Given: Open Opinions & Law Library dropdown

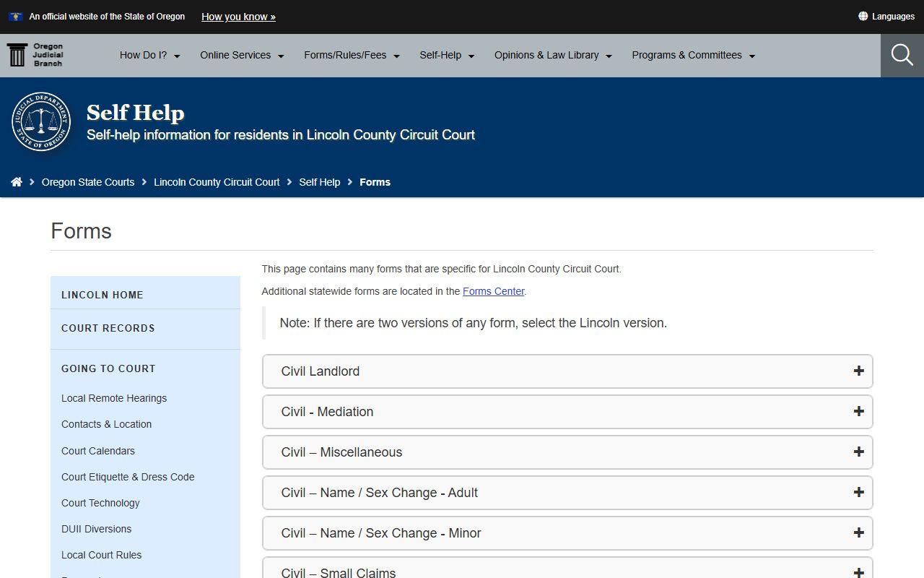Looking at the screenshot, I should 554,55.
